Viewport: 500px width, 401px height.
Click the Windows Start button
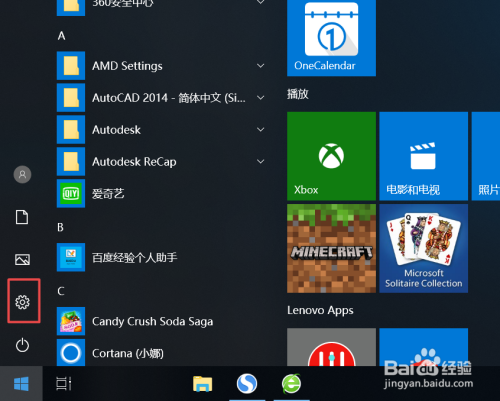21,384
